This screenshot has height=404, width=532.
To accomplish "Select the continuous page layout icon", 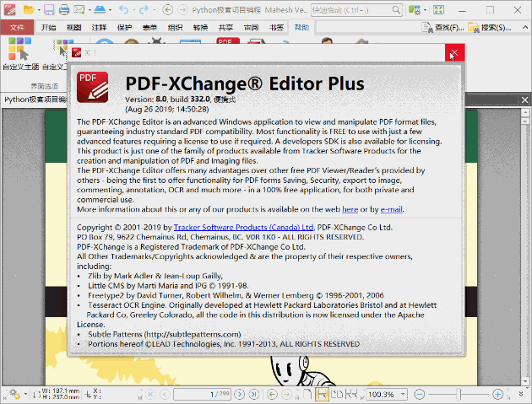I will (322, 394).
